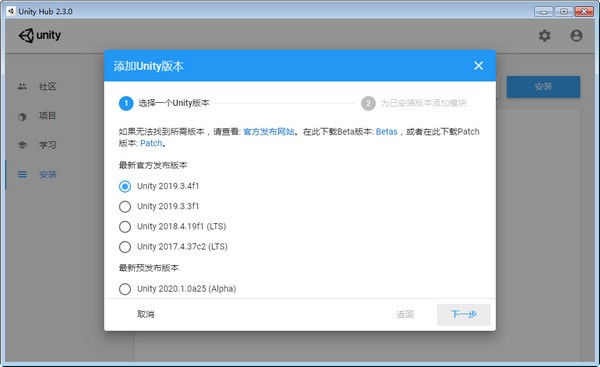Minimize the Unity Hub window
The width and height of the screenshot is (600, 367).
[543, 11]
